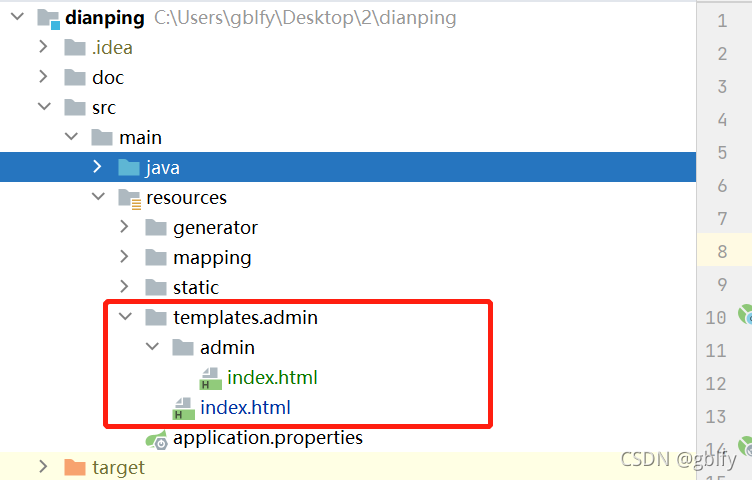The width and height of the screenshot is (752, 480).
Task: Click the blue java source folder icon
Action: click(x=129, y=167)
